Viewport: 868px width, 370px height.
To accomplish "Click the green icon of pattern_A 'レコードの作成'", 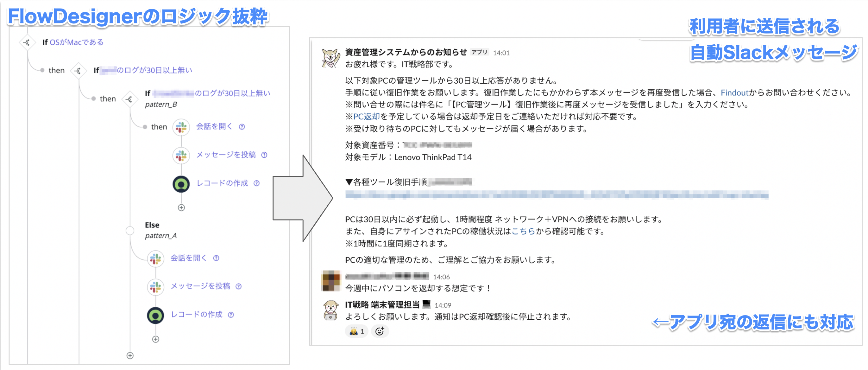I will [156, 316].
